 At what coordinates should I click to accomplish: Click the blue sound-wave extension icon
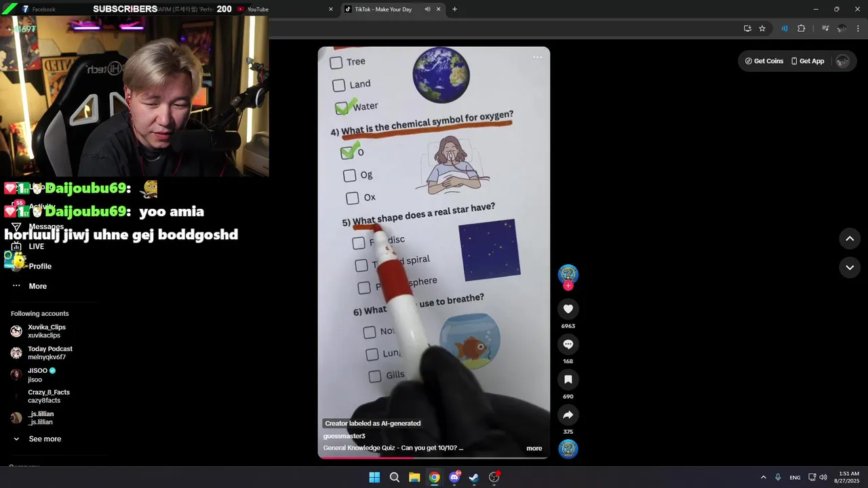[x=785, y=28]
